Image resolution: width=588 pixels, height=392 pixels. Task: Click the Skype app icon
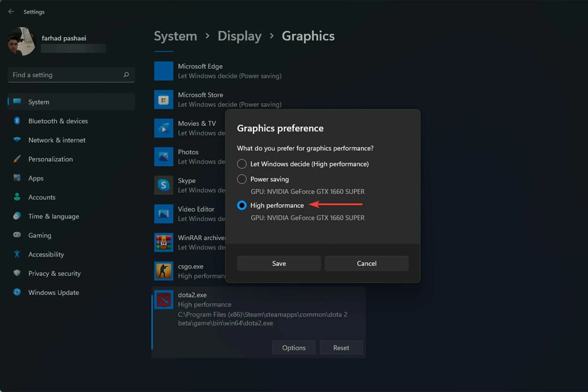(164, 185)
